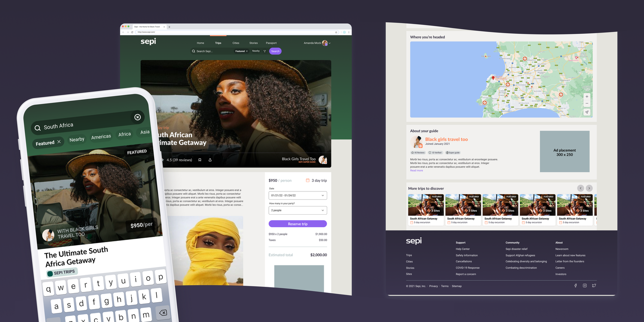The width and height of the screenshot is (644, 322).
Task: Click the Ad placement 300 x 250 box
Action: [565, 152]
